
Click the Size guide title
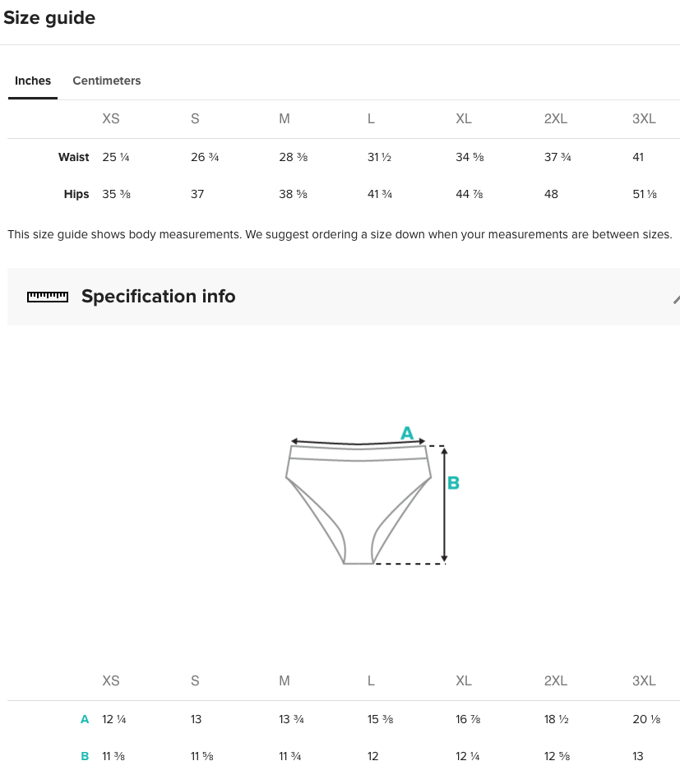(49, 18)
